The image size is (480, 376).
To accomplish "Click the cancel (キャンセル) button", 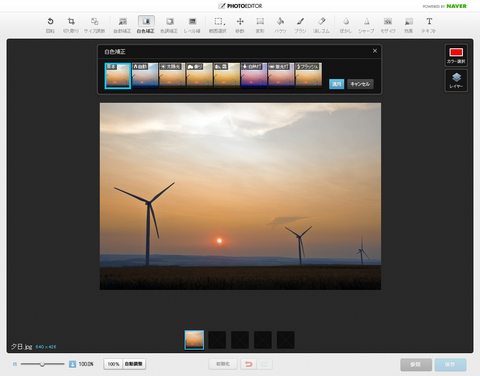I will [x=360, y=84].
